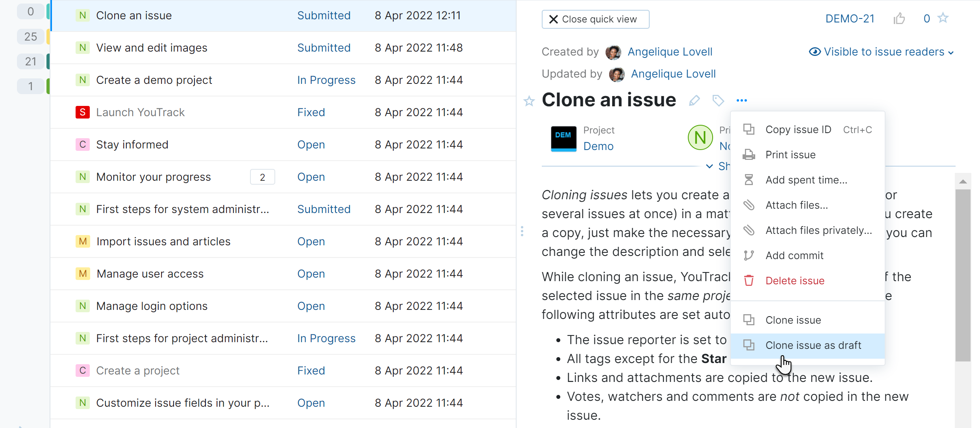Select Clone issue as draft
This screenshot has height=428, width=980.
point(813,345)
